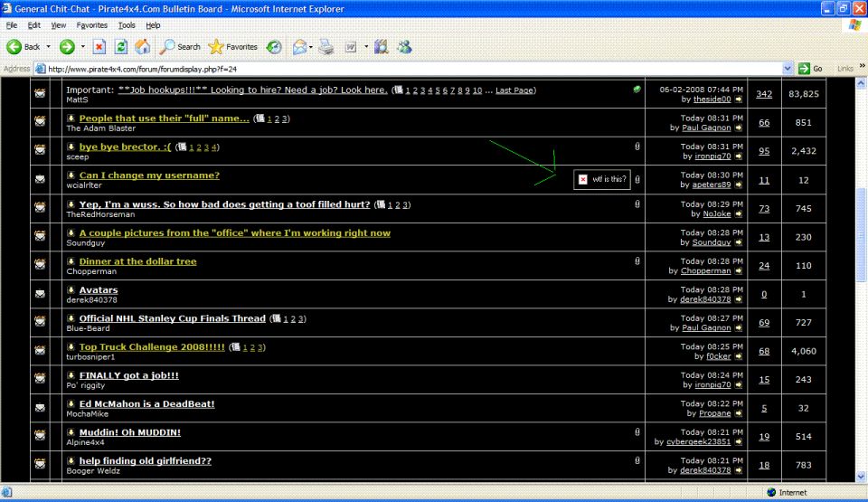
Task: Click the green Forward arrow icon
Action: pyautogui.click(x=67, y=47)
